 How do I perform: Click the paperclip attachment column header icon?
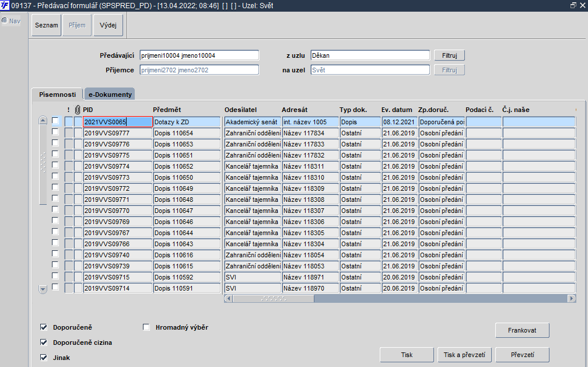pos(78,110)
